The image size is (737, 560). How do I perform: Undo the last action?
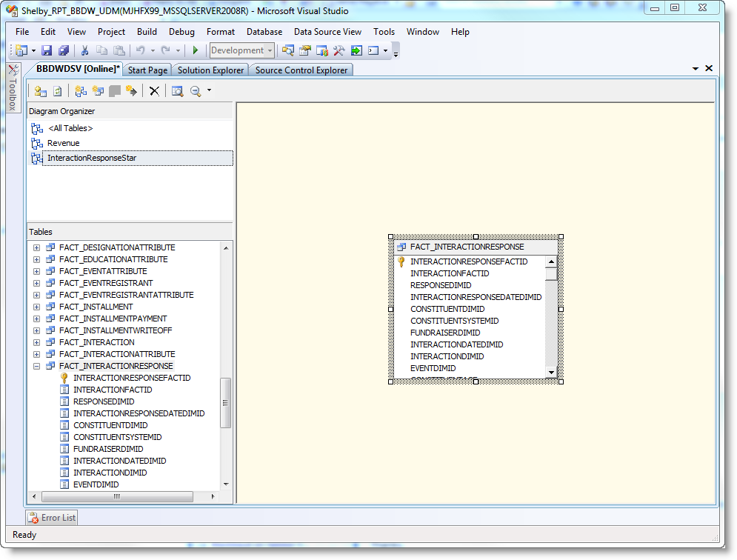pyautogui.click(x=140, y=50)
